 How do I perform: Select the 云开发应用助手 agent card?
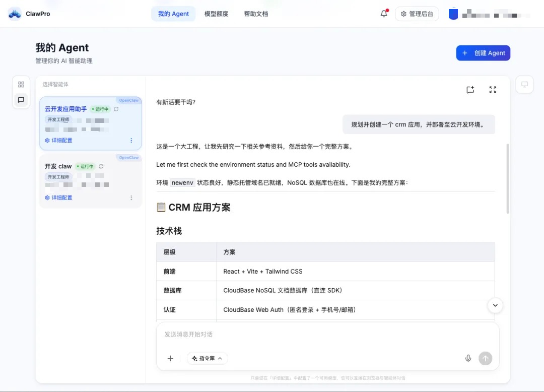tap(91, 123)
